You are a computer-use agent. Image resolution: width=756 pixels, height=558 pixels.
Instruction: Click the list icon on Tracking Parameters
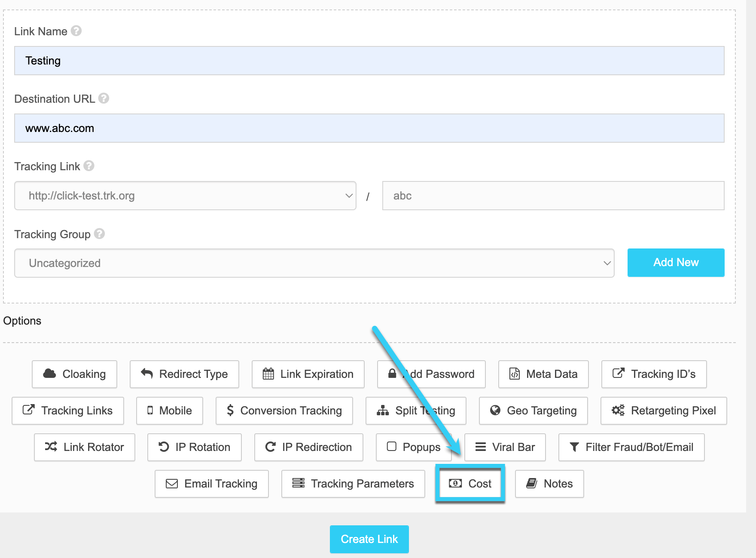coord(299,483)
